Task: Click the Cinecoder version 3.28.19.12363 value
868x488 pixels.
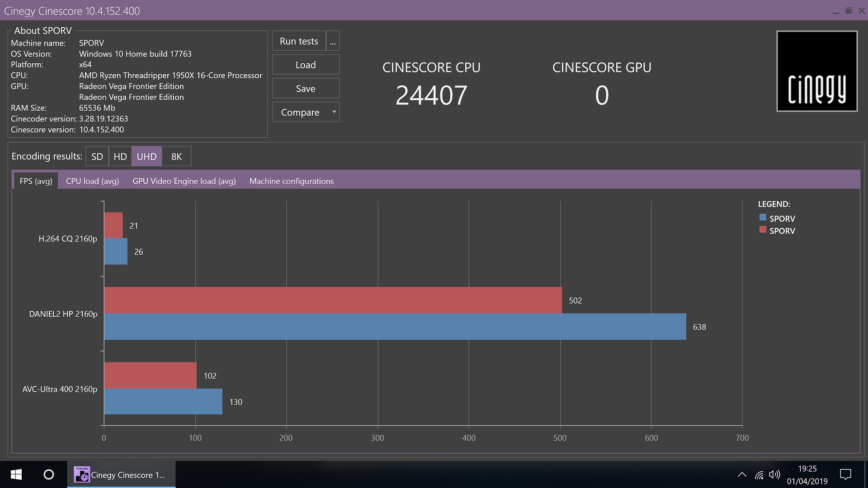Action: coord(104,118)
